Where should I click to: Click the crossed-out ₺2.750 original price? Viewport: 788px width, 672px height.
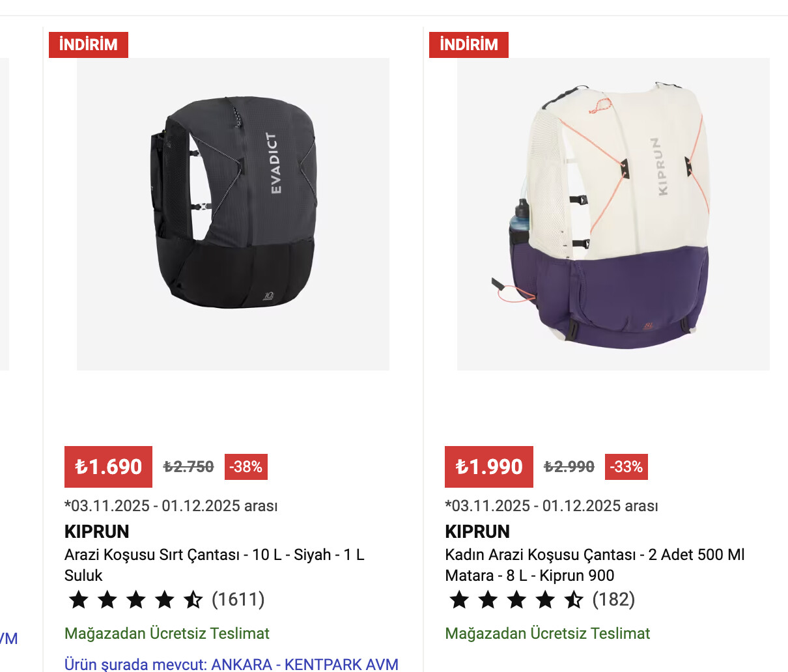coord(188,467)
